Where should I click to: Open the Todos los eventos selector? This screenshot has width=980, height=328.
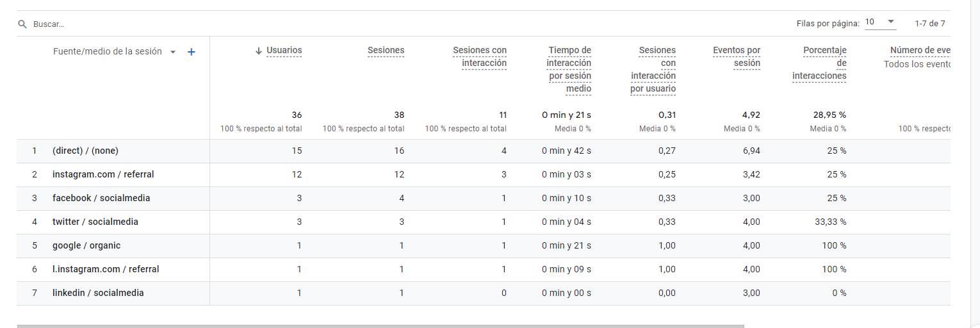tap(917, 64)
